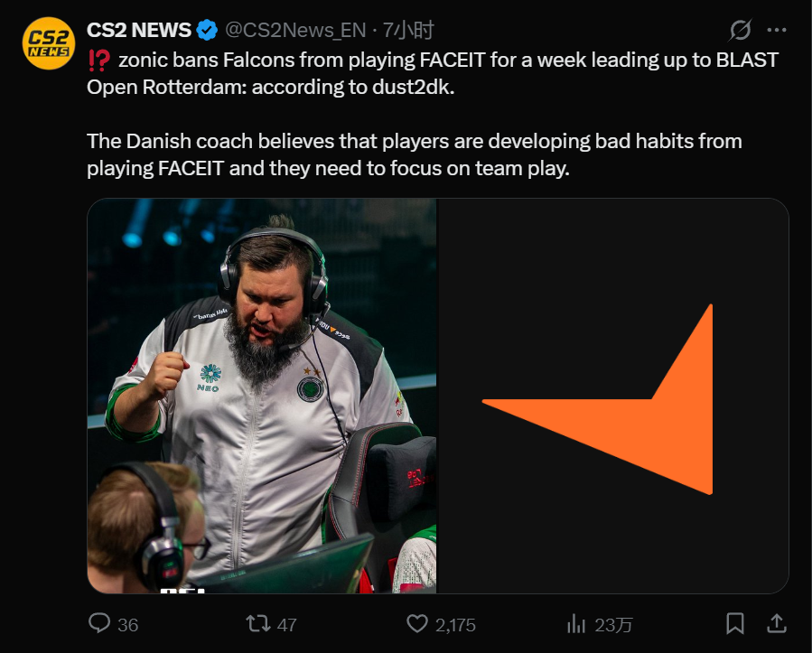
Task: Open the share upload icon
Action: (776, 623)
